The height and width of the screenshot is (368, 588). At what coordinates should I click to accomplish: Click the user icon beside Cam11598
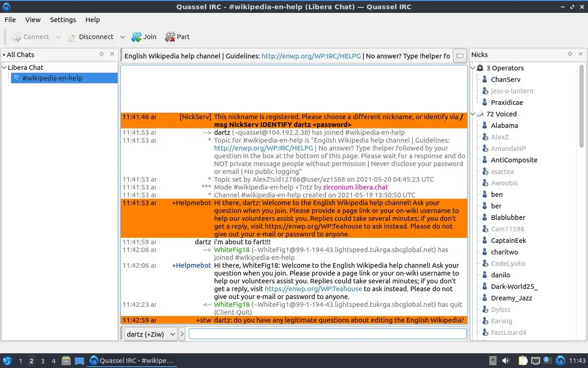pyautogui.click(x=485, y=229)
